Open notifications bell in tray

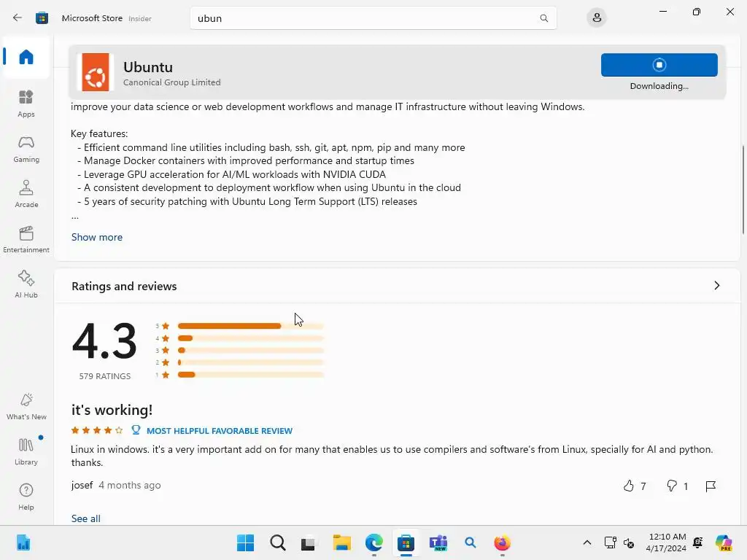pos(698,542)
